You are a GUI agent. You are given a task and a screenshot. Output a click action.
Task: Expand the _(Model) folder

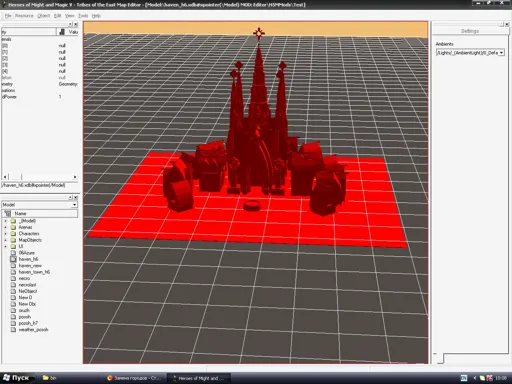pyautogui.click(x=5, y=221)
